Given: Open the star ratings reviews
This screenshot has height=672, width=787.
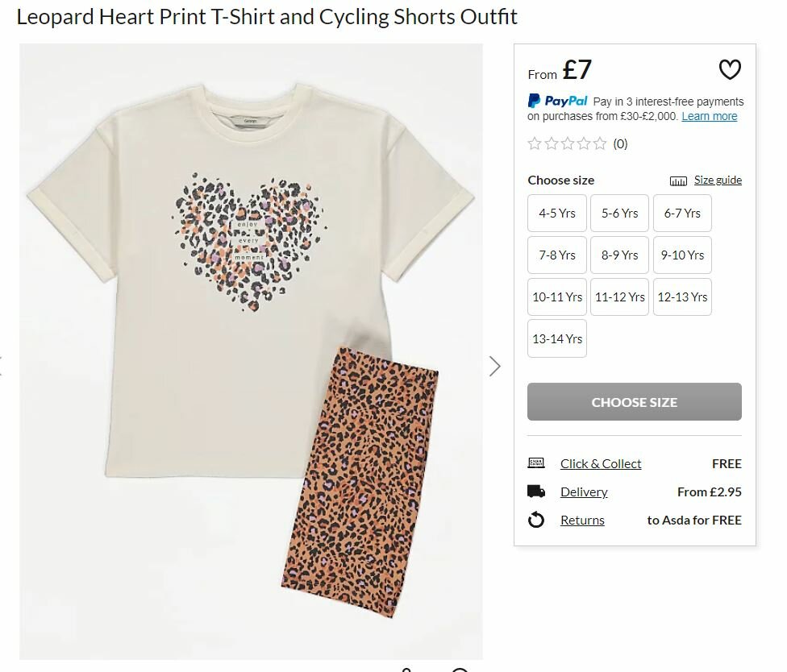Looking at the screenshot, I should pos(568,144).
